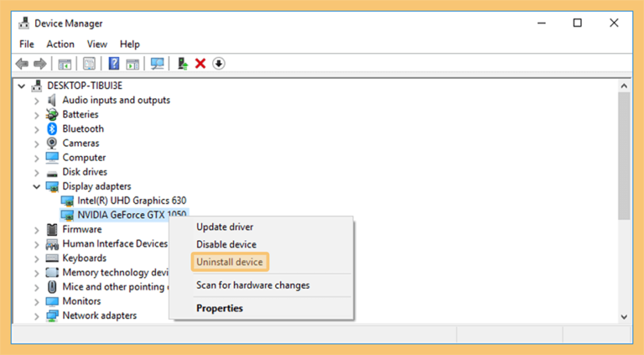Screen dimensions: 644x355
Task: Select the Monitors category label
Action: (x=81, y=301)
